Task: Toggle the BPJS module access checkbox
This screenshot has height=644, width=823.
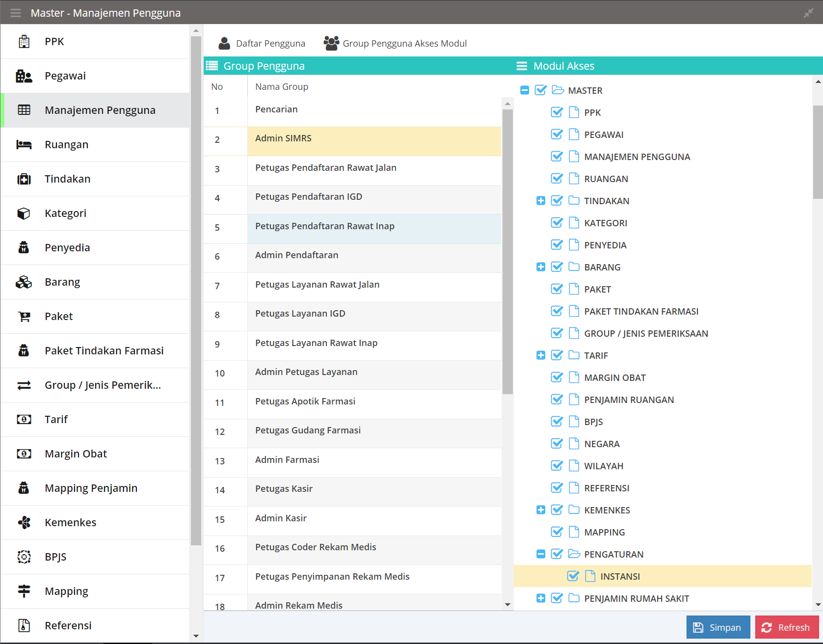Action: pos(557,422)
